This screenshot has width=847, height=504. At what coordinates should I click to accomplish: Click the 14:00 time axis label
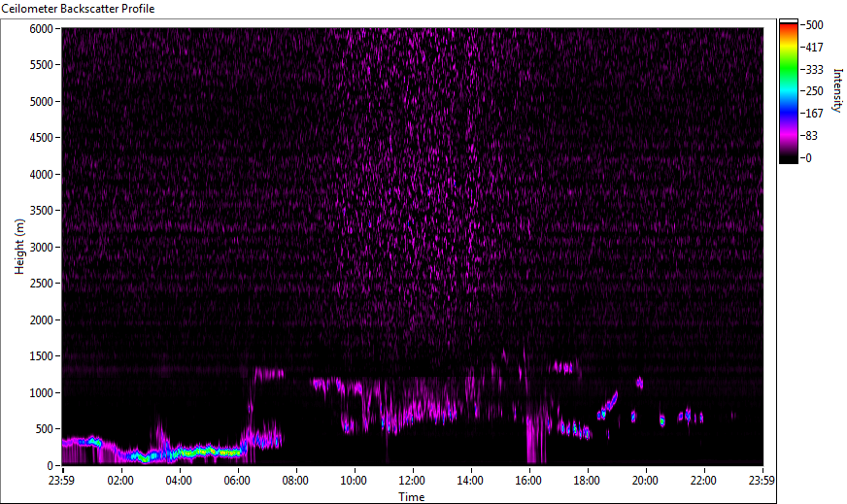coord(470,481)
